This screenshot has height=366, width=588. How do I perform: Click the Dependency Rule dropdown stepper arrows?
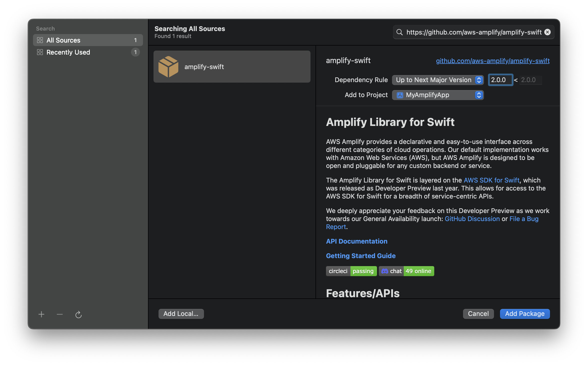[x=479, y=80]
